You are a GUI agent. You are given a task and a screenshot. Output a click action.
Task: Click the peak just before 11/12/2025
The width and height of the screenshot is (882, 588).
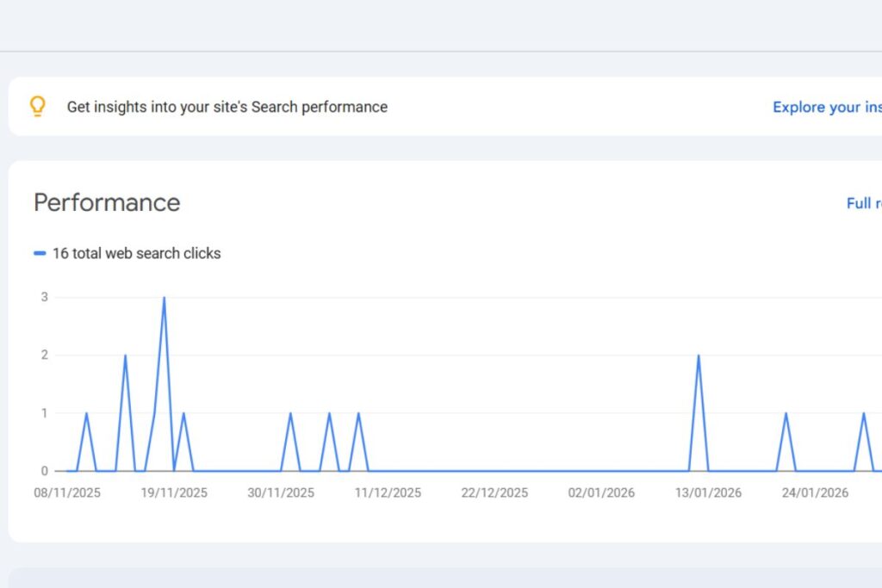click(359, 413)
